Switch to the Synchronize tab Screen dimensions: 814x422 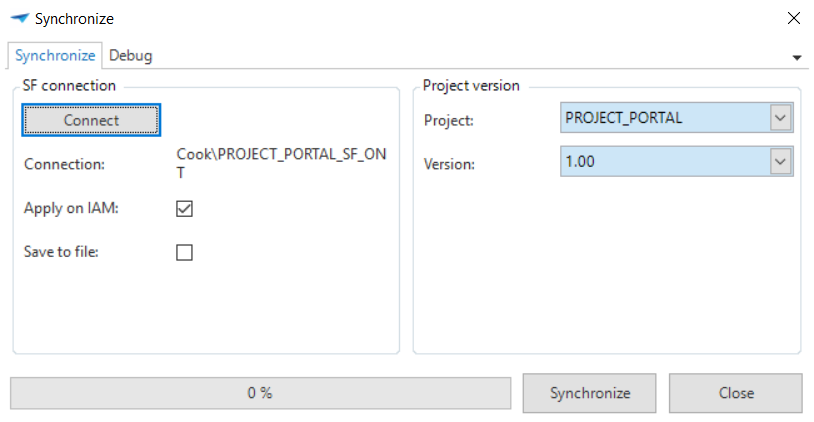(55, 56)
